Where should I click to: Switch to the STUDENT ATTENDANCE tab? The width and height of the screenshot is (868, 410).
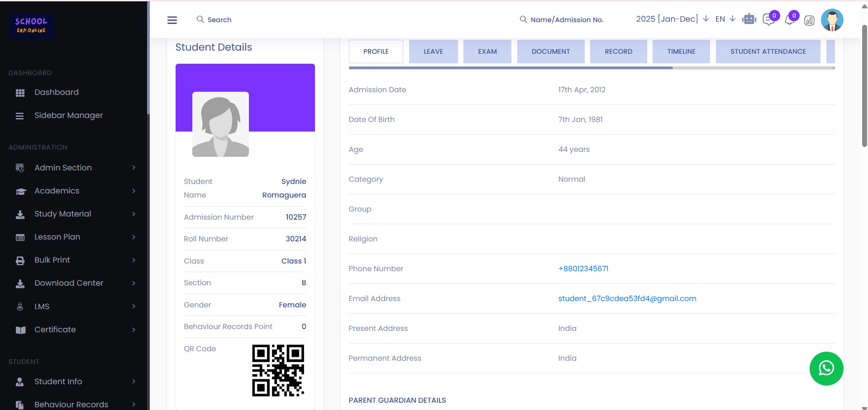coord(768,51)
